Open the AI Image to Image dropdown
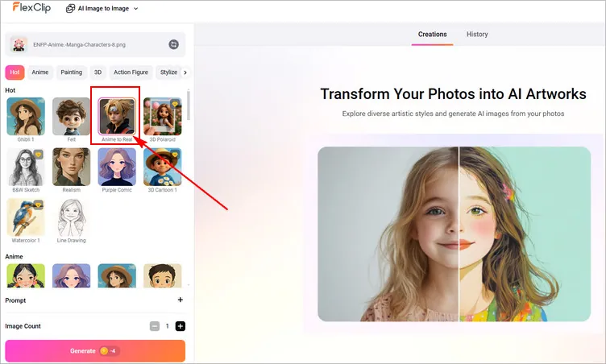 coord(102,8)
